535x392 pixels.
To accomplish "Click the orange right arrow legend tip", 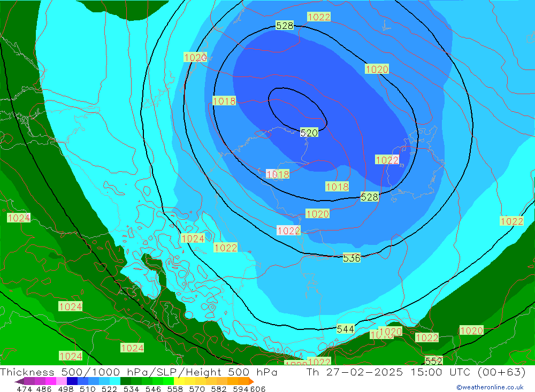I will point(251,381).
